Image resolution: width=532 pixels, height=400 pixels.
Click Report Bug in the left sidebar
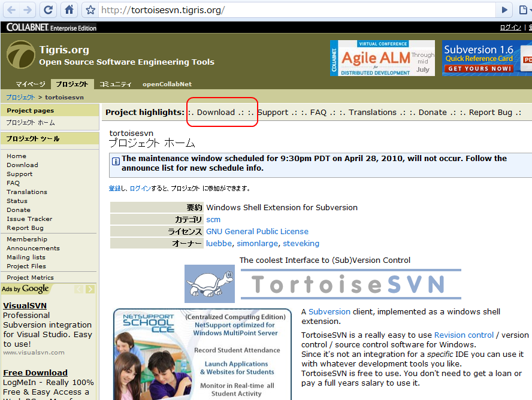(25, 228)
